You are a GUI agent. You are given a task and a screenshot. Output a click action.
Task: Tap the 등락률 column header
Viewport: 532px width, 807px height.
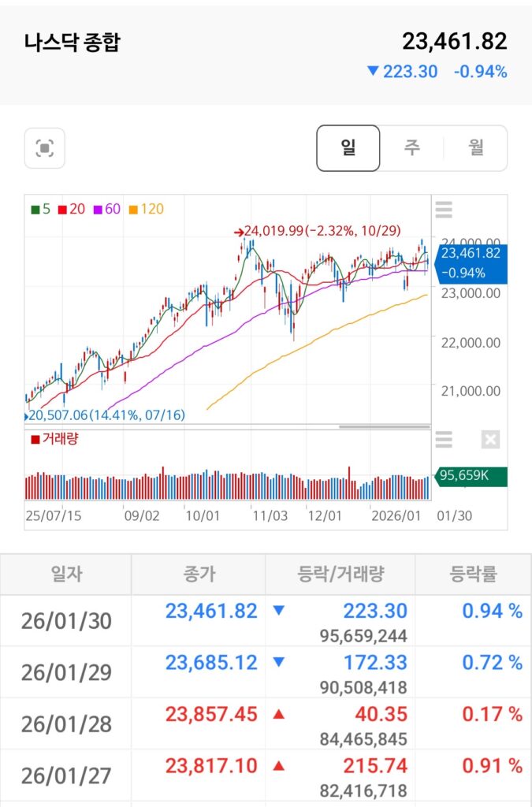pos(473,573)
